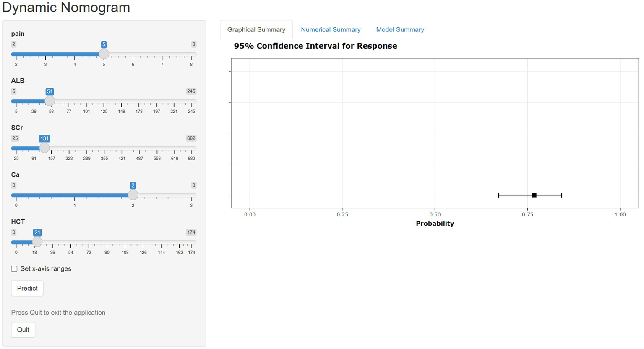644x349 pixels.
Task: Switch to the Numerical Summary tab
Action: pyautogui.click(x=331, y=30)
